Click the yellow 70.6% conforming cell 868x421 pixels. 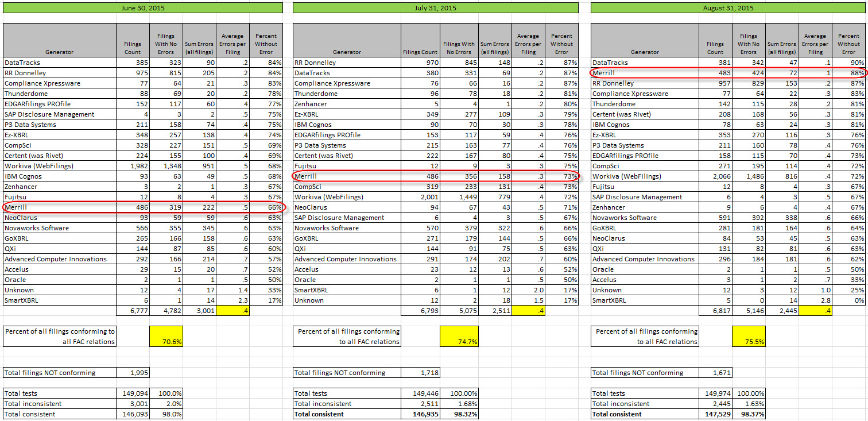pos(166,336)
